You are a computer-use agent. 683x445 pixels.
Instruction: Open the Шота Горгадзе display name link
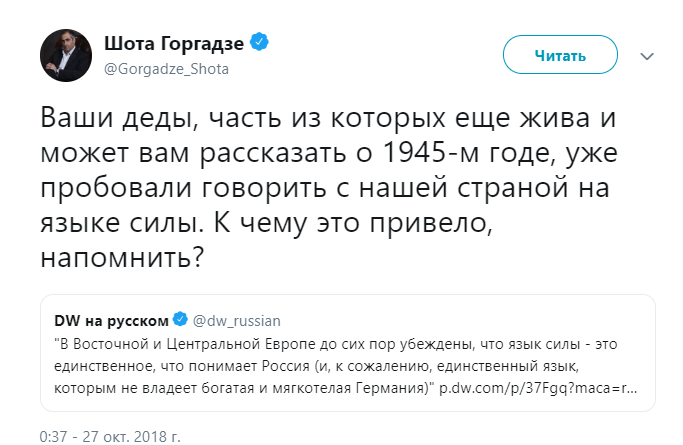point(176,43)
